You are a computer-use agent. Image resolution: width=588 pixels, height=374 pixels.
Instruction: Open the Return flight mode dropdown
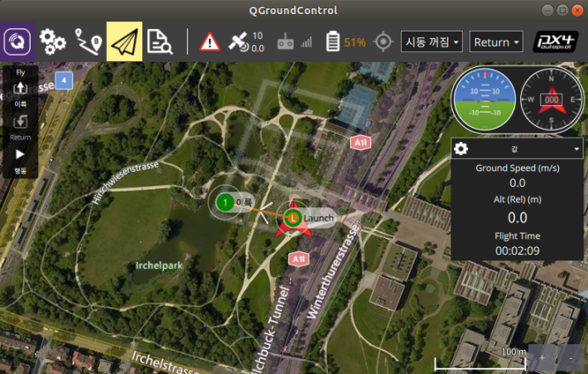tap(496, 41)
